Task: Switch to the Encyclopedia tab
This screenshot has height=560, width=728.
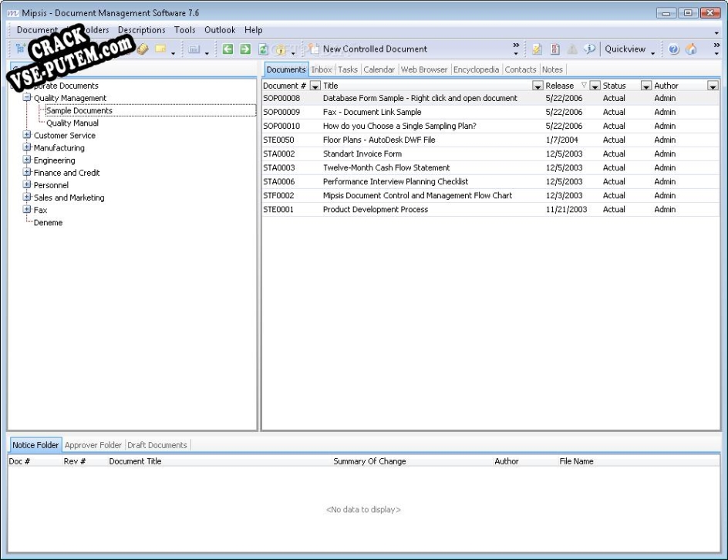Action: point(476,69)
